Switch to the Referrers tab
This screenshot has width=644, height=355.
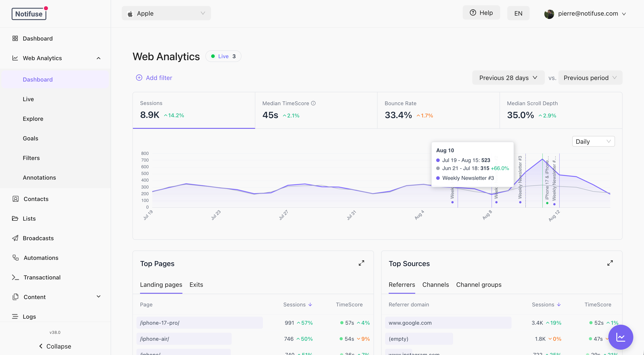pos(402,285)
